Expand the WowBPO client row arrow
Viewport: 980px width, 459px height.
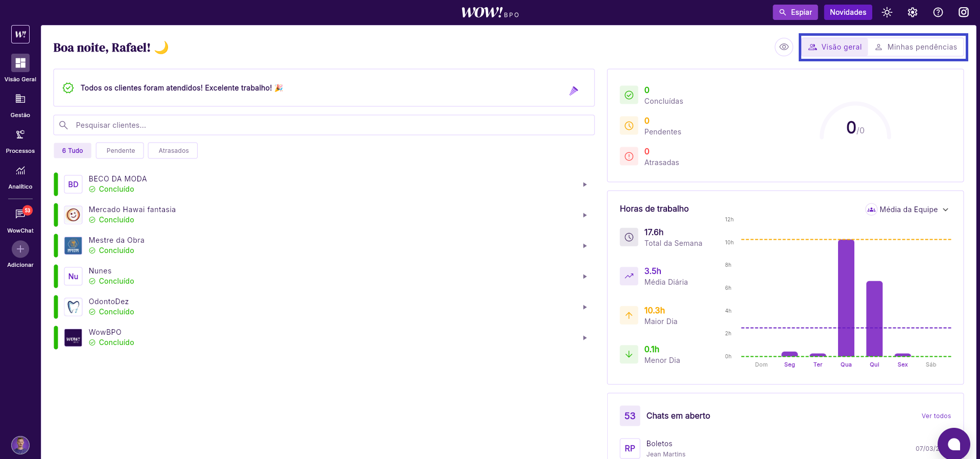coord(585,338)
